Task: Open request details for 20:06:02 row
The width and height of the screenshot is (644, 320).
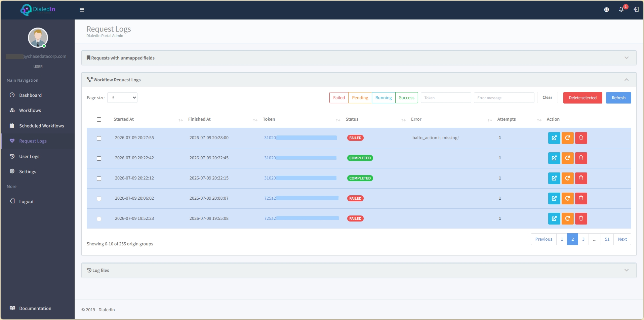Action: tap(554, 198)
